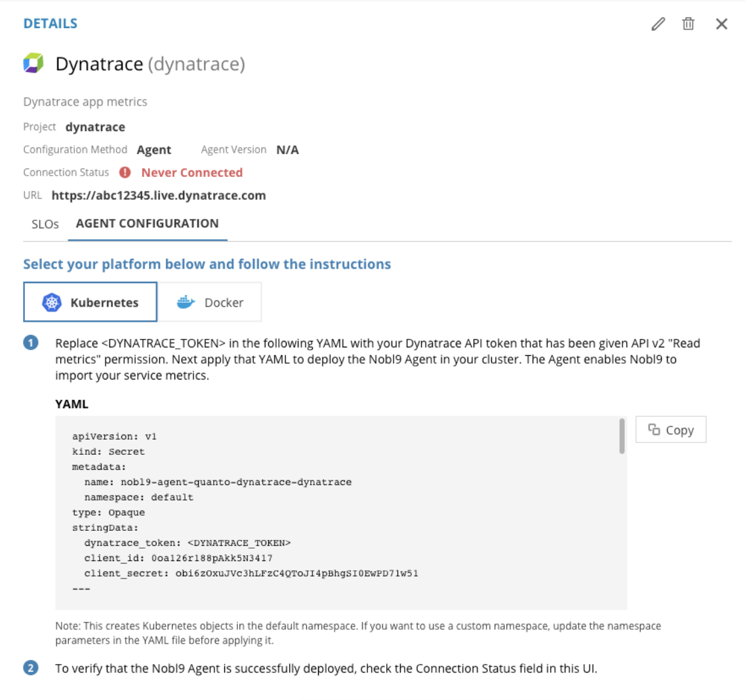Click the project name dynatrace

(96, 126)
